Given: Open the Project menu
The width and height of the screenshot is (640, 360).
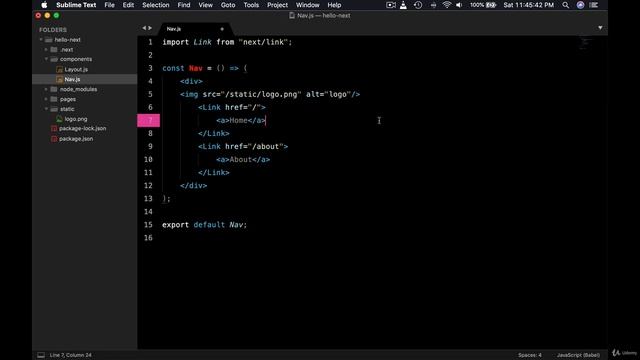Looking at the screenshot, I should pyautogui.click(x=277, y=5).
